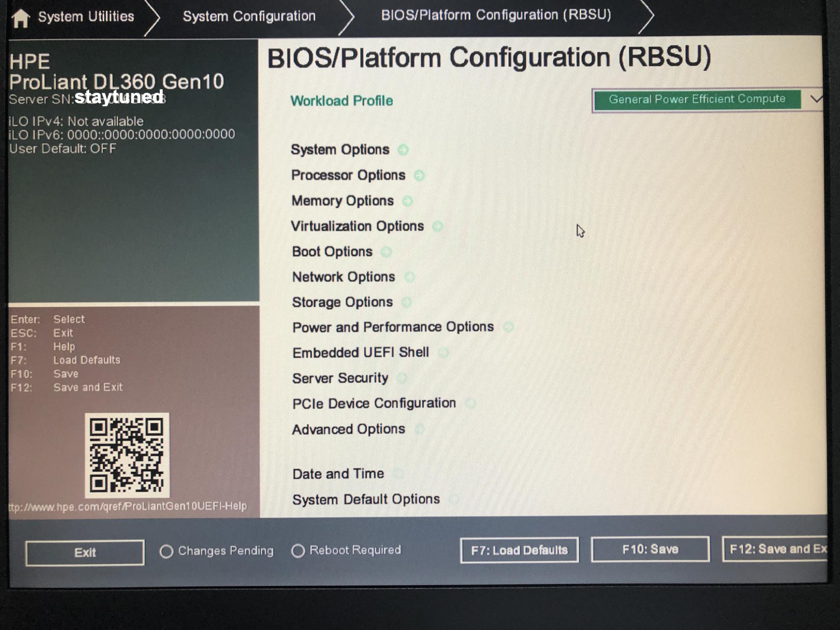Click the Reboot Required radio indicator
Screen dimensions: 840x630
coord(298,551)
